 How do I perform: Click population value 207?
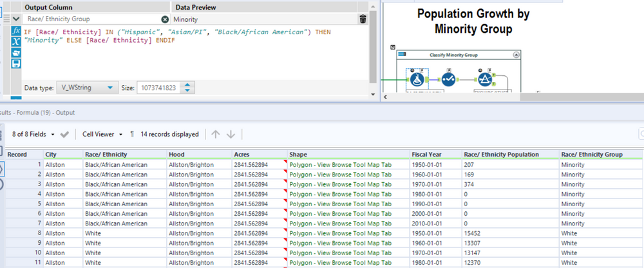[x=469, y=164]
